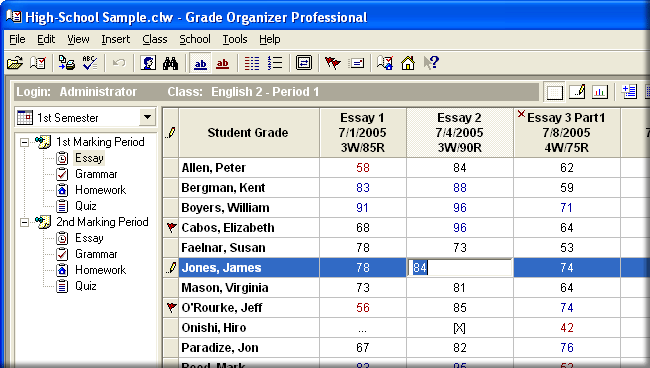
Task: Click the binoculars find icon
Action: point(170,63)
